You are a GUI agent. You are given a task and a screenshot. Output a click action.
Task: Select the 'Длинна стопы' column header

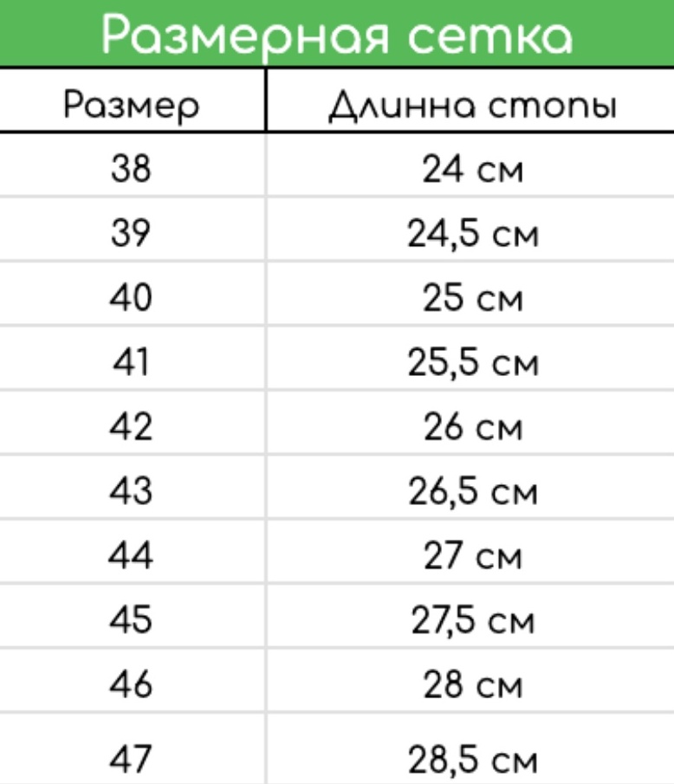(472, 106)
